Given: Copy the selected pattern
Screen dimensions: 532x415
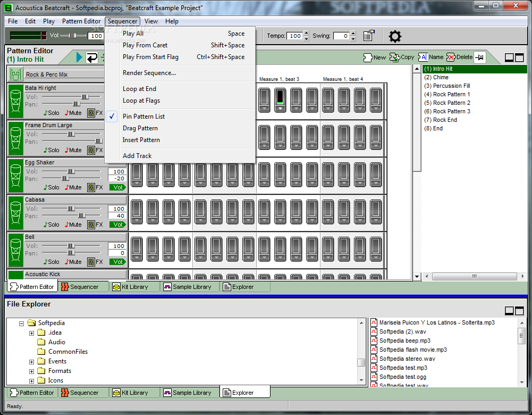Looking at the screenshot, I should coord(402,57).
